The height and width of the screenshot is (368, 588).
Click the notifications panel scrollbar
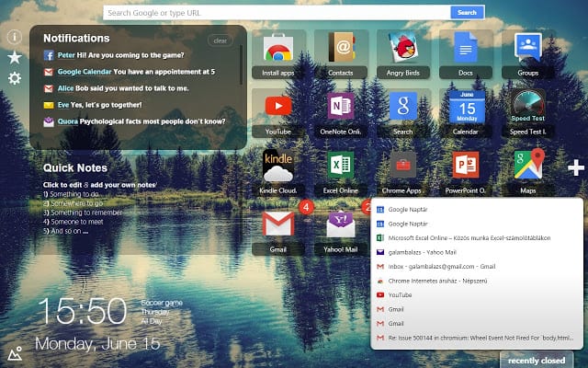click(x=241, y=64)
